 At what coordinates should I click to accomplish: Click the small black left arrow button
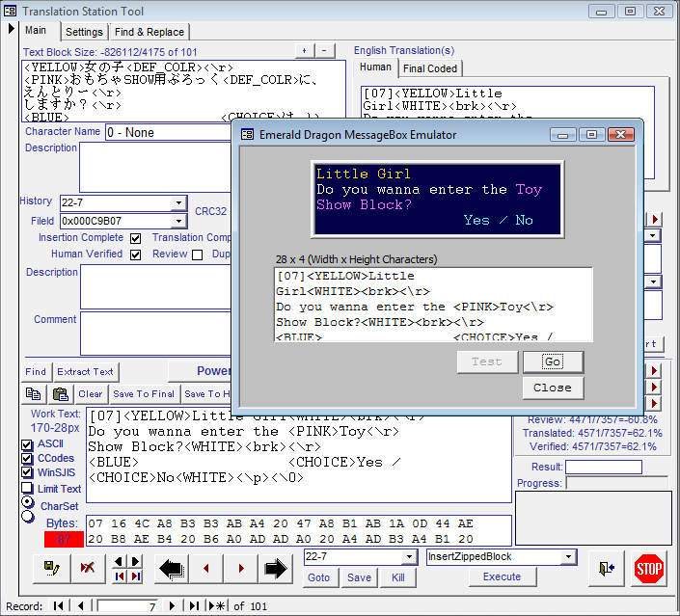120,562
